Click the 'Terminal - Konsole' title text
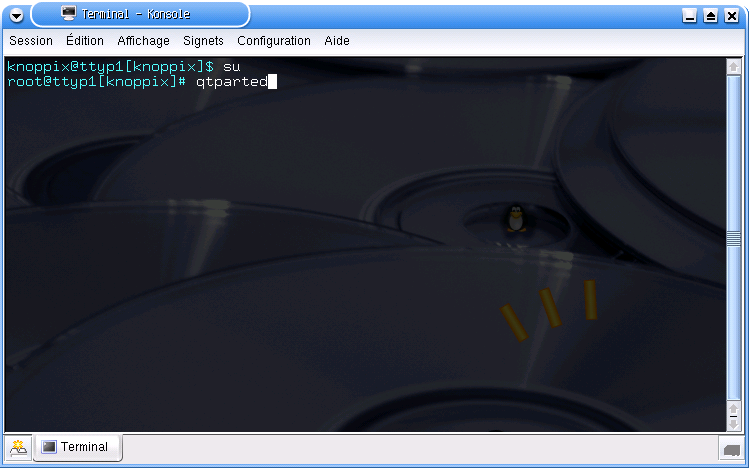Viewport: 749px width, 468px height. tap(136, 14)
